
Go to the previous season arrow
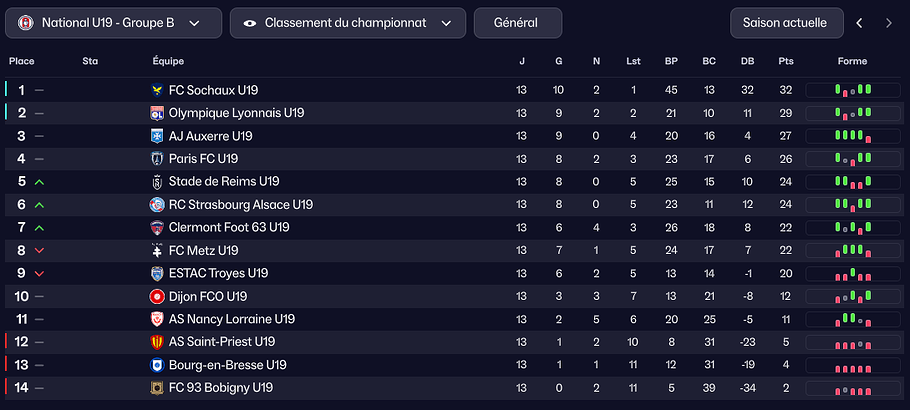tap(859, 23)
